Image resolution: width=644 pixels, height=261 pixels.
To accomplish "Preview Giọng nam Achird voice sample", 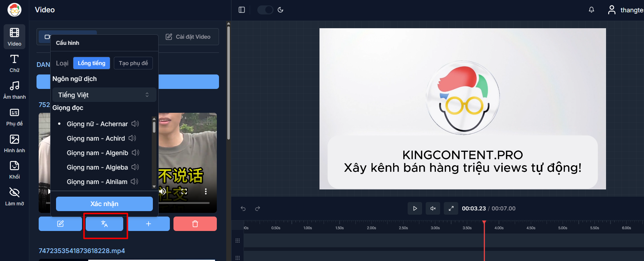I will point(132,138).
